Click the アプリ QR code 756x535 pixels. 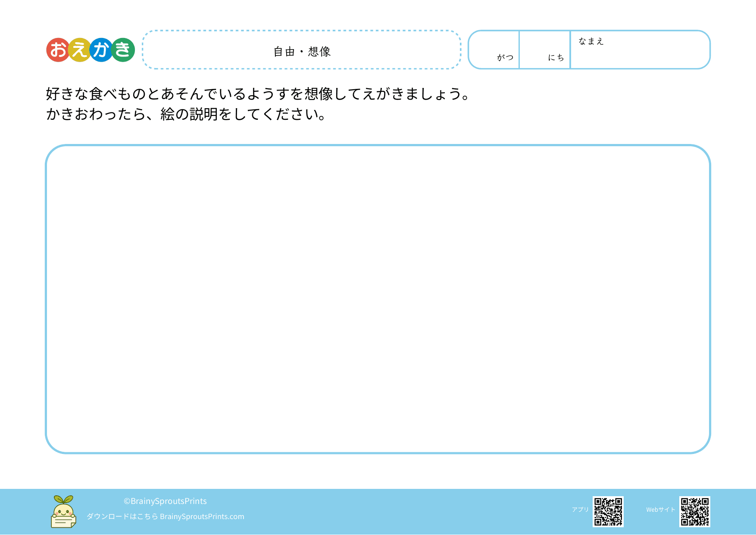[608, 512]
